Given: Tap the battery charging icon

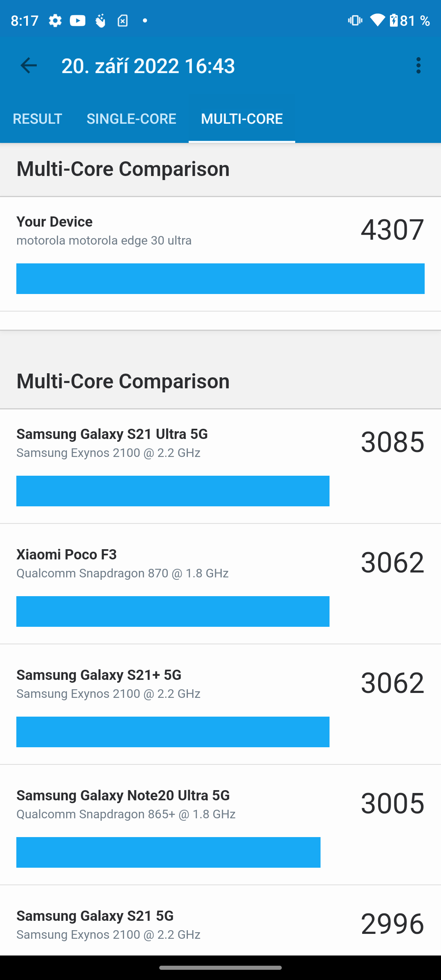Looking at the screenshot, I should 394,20.
